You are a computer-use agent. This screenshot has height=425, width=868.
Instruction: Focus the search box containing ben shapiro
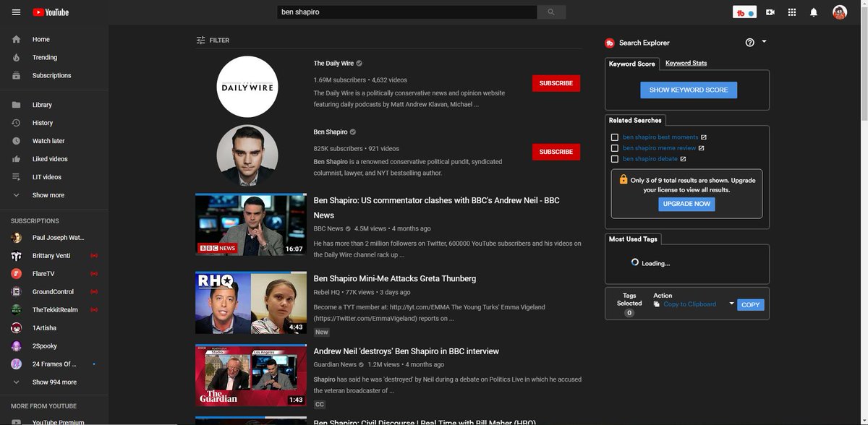click(407, 12)
